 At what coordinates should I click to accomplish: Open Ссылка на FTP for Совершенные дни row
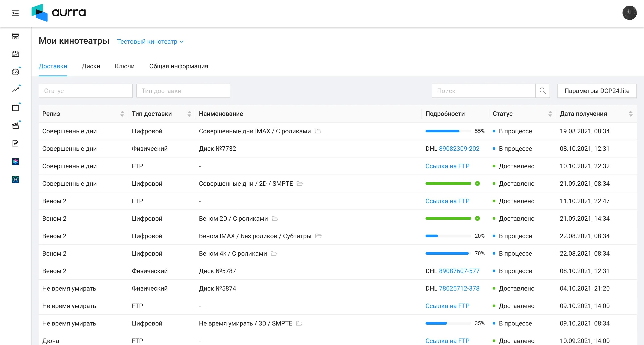[x=447, y=166]
